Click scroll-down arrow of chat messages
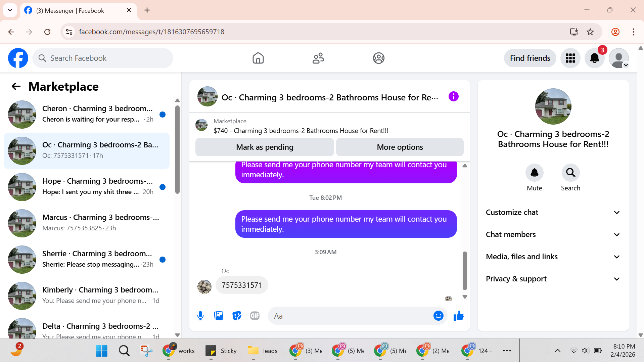 (465, 297)
